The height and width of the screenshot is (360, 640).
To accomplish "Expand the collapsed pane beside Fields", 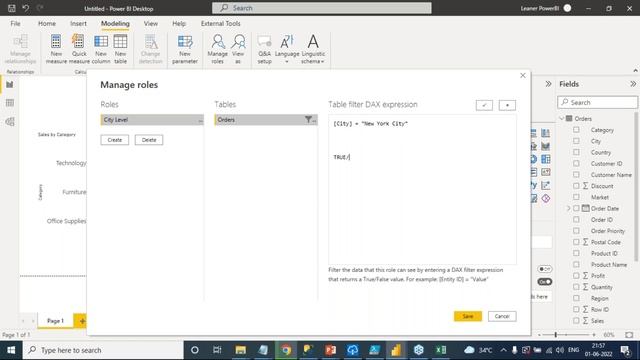I will point(548,84).
